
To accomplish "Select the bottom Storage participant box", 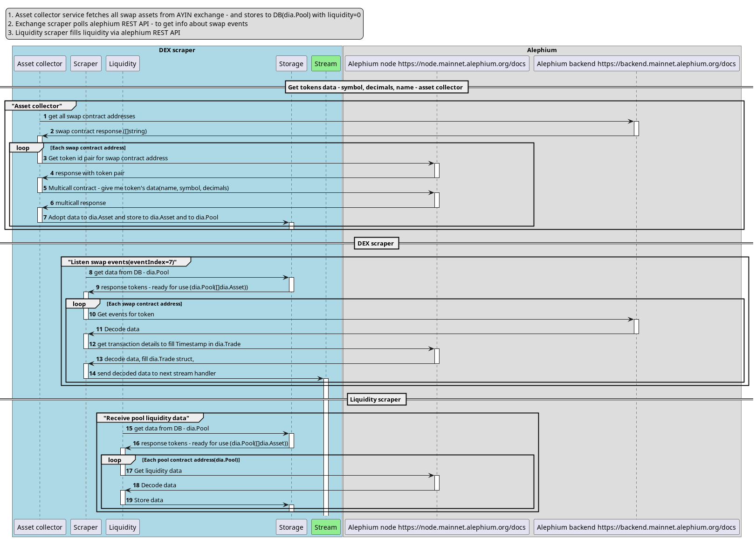I will [x=291, y=527].
